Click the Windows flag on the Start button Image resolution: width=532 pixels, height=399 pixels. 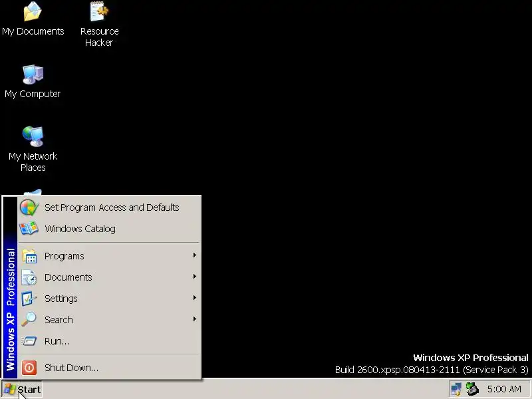(10, 390)
